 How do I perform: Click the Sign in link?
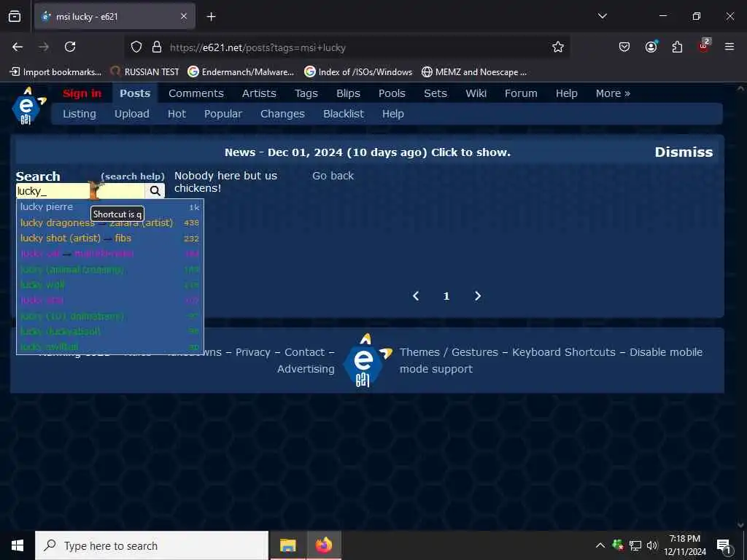click(x=82, y=93)
